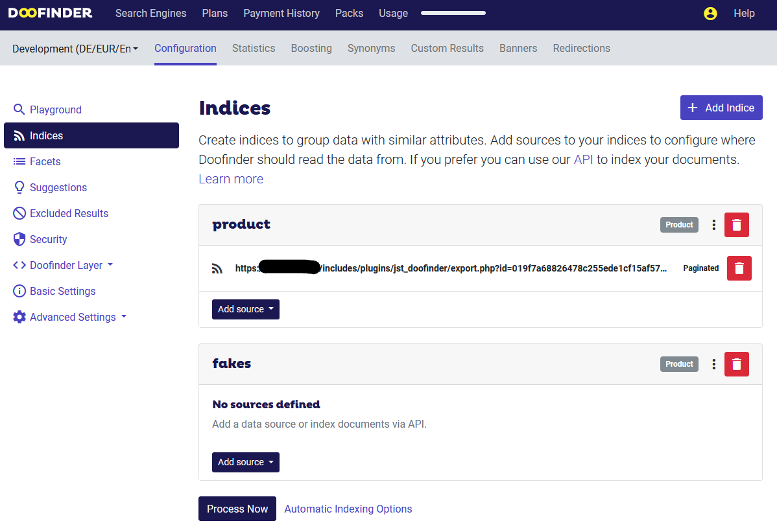Delete the fakes index via trash icon
The height and width of the screenshot is (532, 777).
(736, 364)
